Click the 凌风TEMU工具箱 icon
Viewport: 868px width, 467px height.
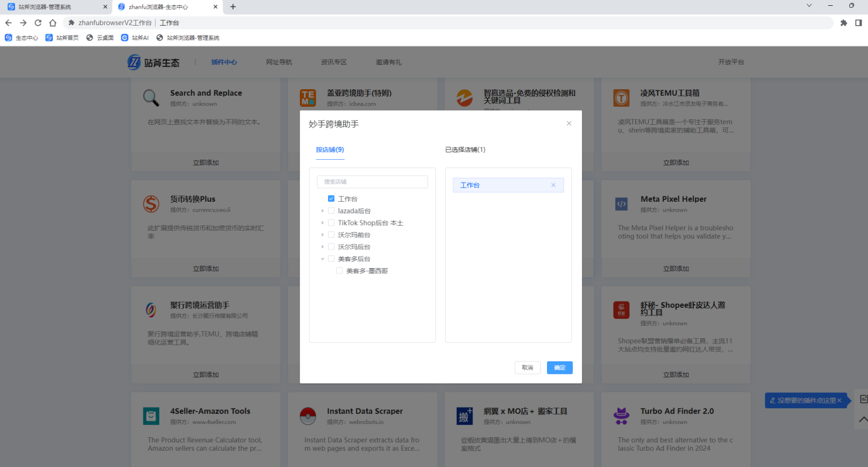[x=622, y=98]
